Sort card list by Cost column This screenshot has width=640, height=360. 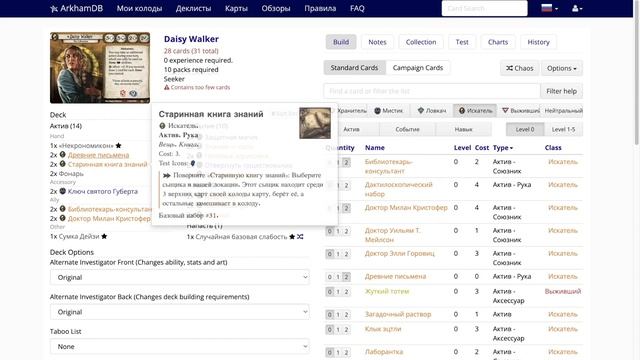pyautogui.click(x=482, y=148)
